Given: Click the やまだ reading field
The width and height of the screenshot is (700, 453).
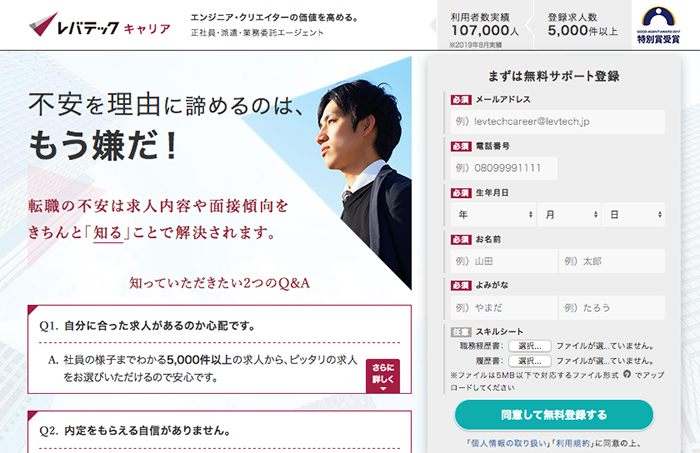Looking at the screenshot, I should point(504,308).
